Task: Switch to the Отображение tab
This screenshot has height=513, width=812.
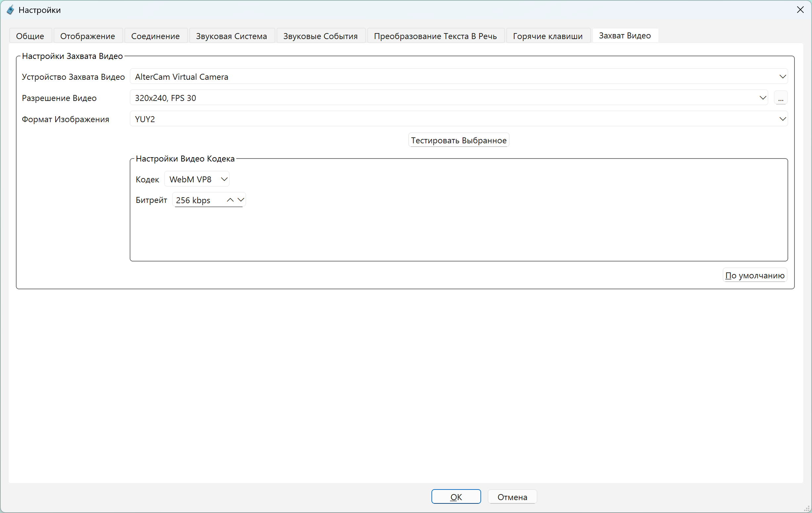Action: [x=87, y=36]
